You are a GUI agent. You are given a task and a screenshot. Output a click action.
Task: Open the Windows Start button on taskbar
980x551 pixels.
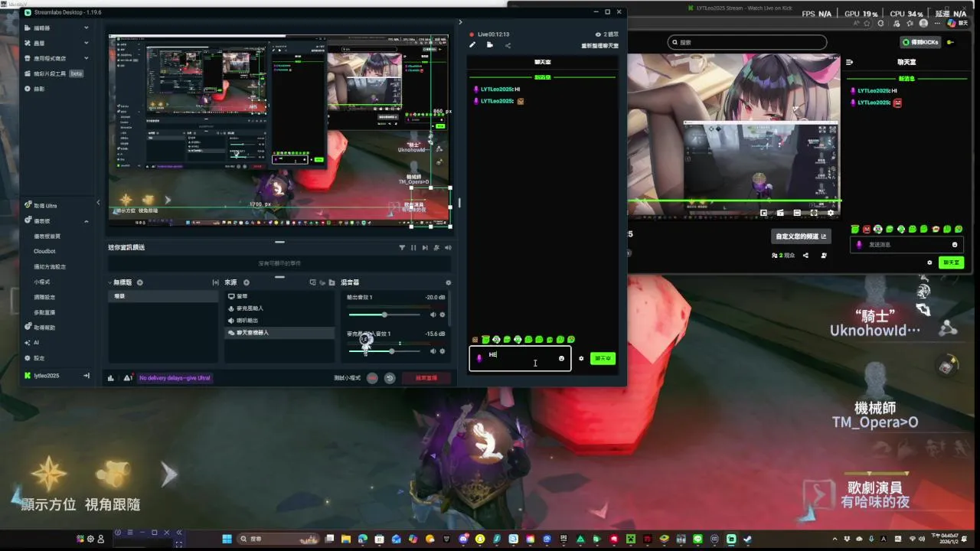pyautogui.click(x=226, y=539)
